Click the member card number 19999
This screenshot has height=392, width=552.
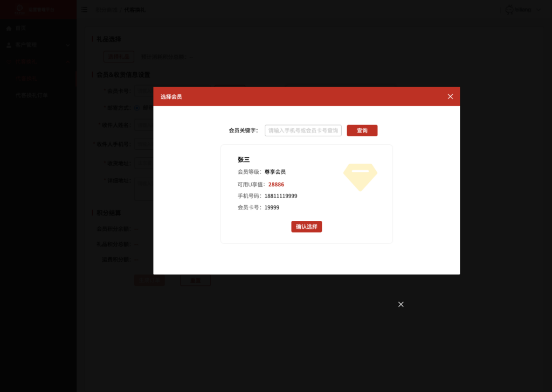pos(272,207)
